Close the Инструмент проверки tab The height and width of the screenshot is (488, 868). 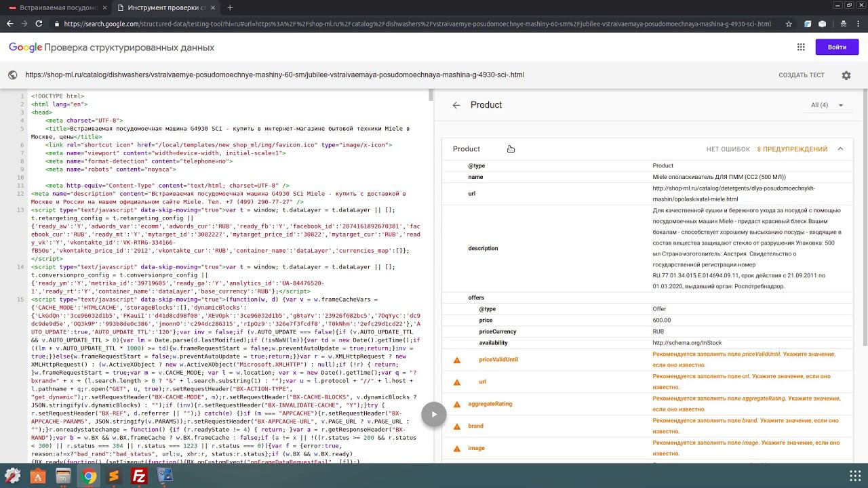212,7
